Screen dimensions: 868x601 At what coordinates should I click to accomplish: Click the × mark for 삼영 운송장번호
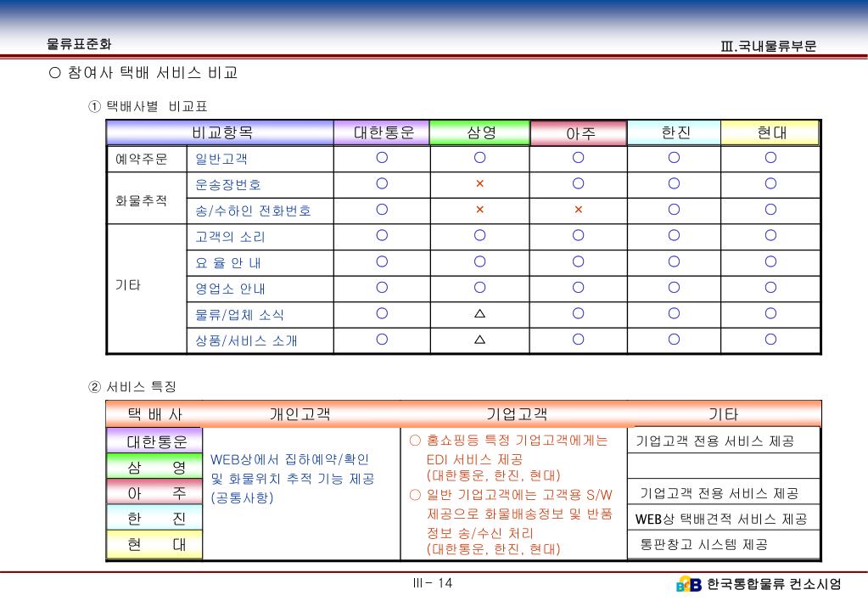(480, 183)
